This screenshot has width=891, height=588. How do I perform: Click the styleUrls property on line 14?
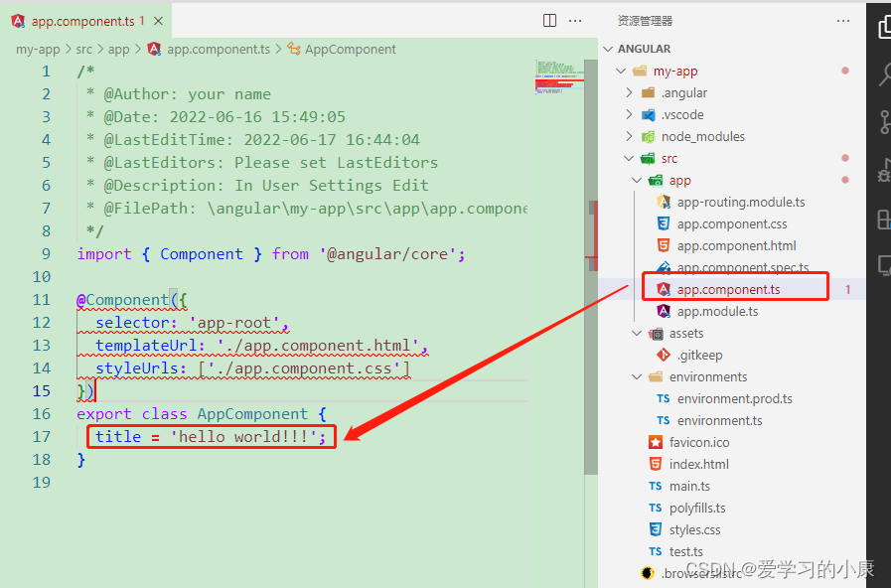coord(136,368)
